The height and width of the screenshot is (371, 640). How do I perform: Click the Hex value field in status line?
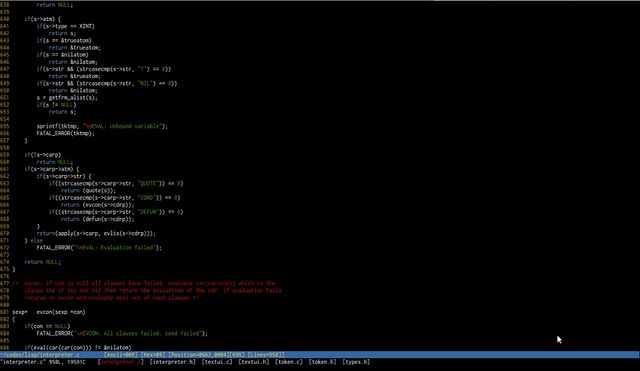[x=153, y=355]
